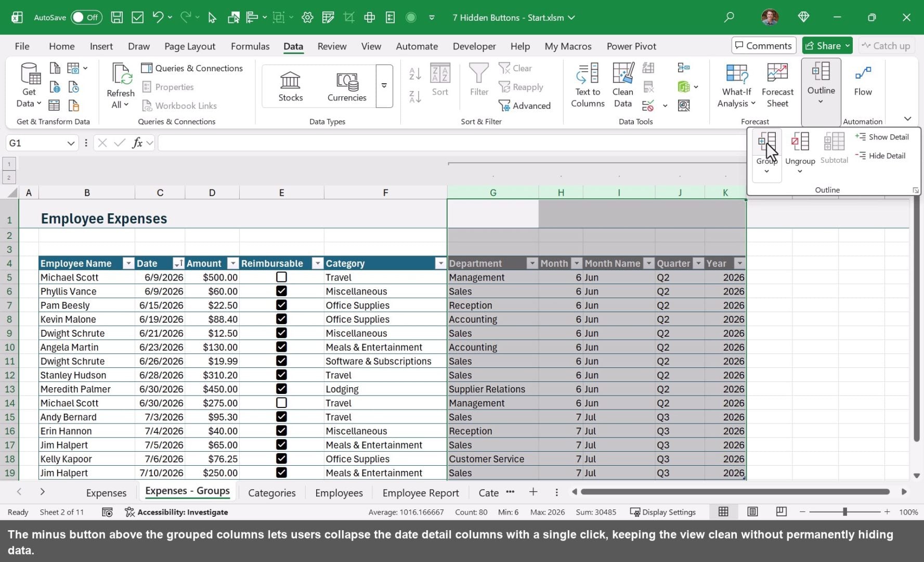The width and height of the screenshot is (924, 562).
Task: Switch to Normal view icon
Action: coord(723,512)
